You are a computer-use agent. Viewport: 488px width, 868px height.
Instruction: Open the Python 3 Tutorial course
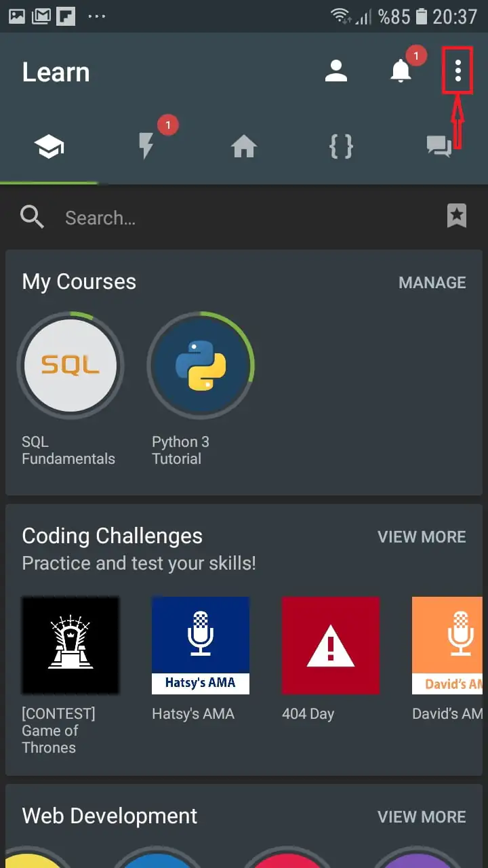point(201,366)
